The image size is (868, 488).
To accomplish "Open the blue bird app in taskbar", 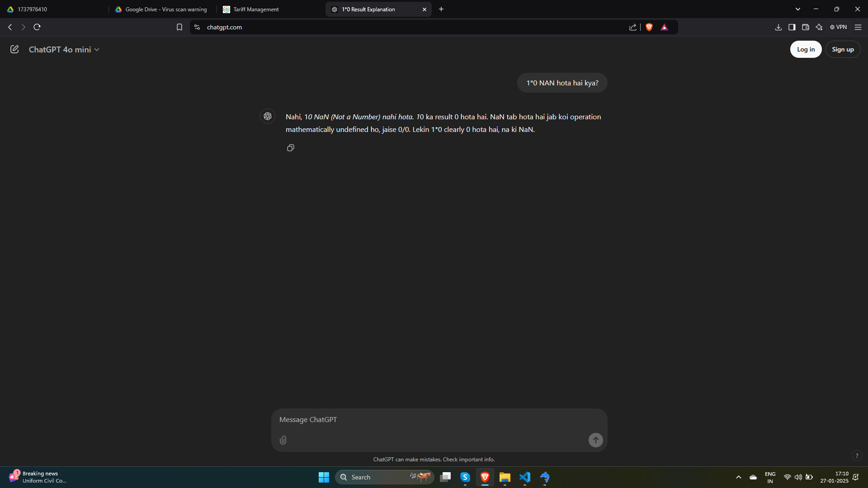I will pos(545,477).
